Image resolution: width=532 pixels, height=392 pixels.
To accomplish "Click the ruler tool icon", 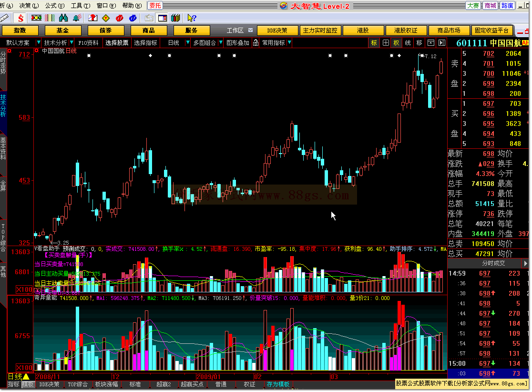I will [x=4, y=18].
